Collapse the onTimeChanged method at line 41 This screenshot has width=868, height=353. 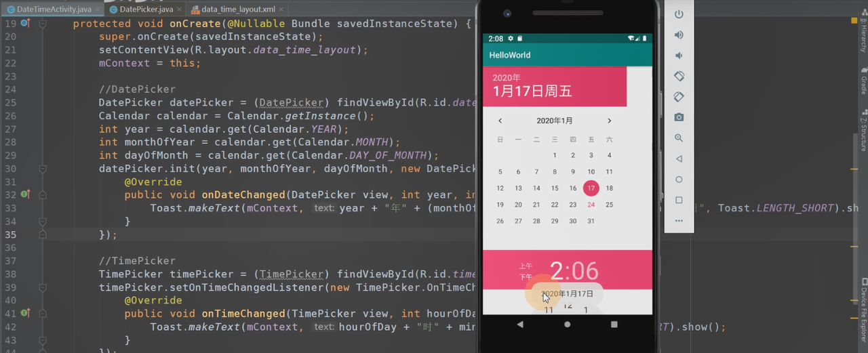(43, 313)
